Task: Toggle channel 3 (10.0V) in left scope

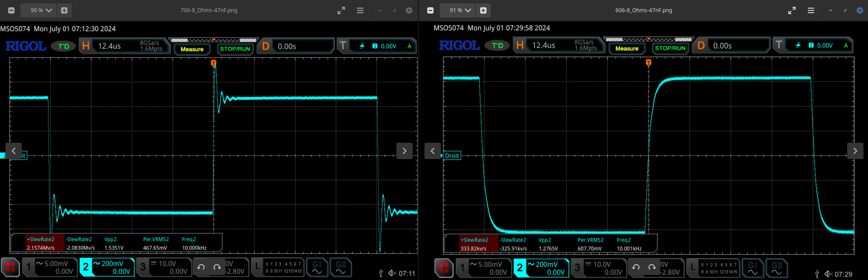Action: point(164,267)
